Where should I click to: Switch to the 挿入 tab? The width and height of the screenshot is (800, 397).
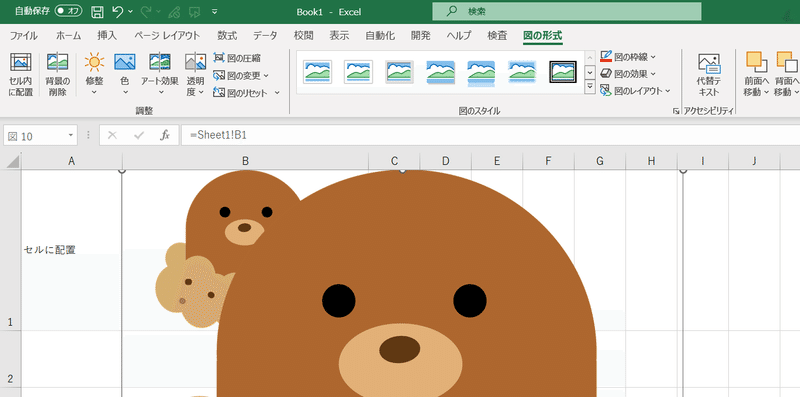tap(107, 35)
